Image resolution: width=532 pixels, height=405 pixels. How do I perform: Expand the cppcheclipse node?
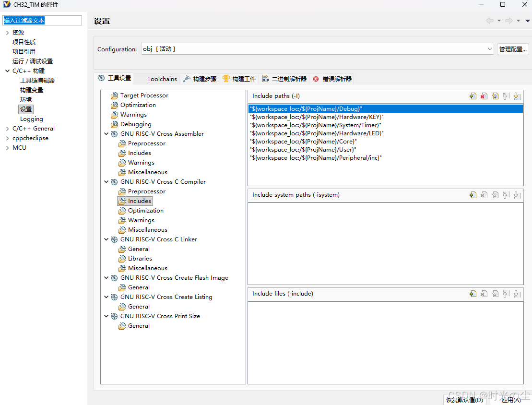tap(8, 138)
